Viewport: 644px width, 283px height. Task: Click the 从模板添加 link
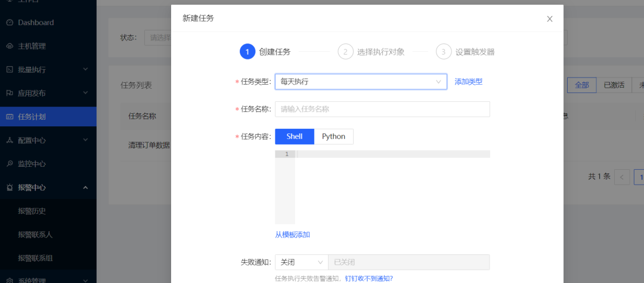click(292, 235)
